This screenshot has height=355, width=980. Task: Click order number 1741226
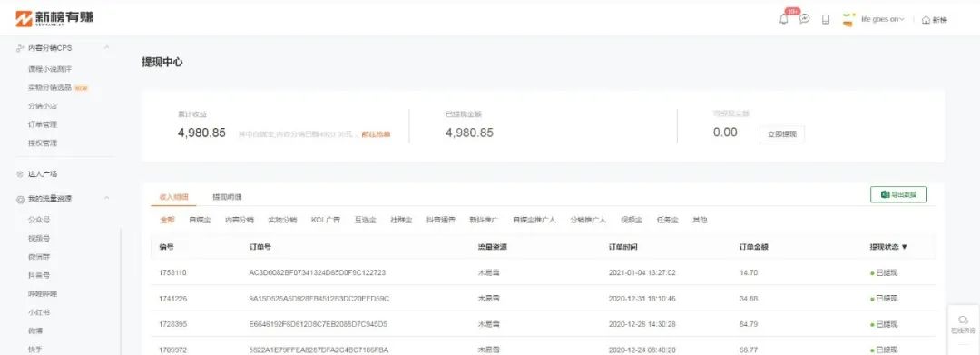tap(172, 299)
